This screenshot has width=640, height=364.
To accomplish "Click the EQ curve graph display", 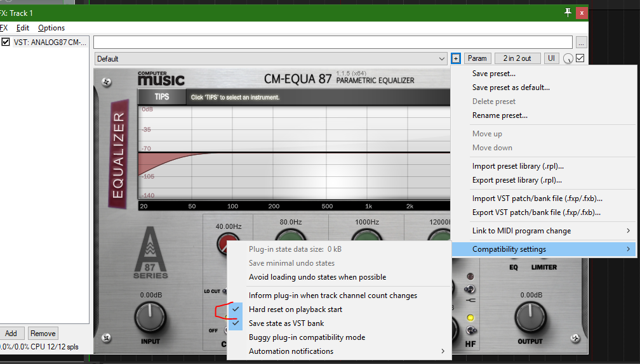I will 295,153.
